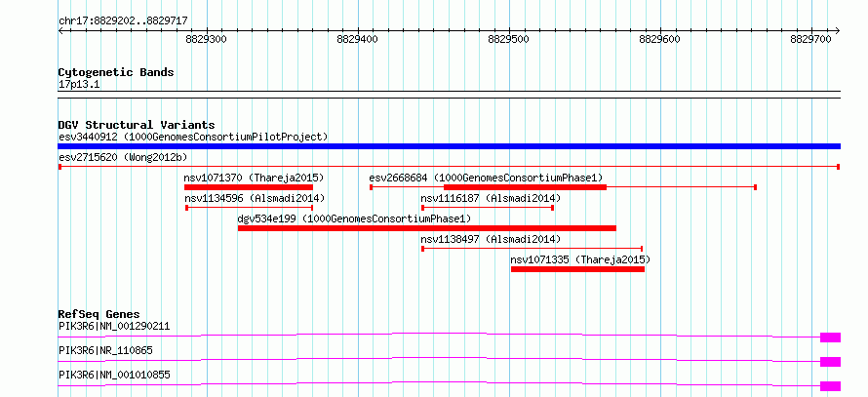868x397 pixels.
Task: Click ruler position 8829500
Action: tap(509, 39)
